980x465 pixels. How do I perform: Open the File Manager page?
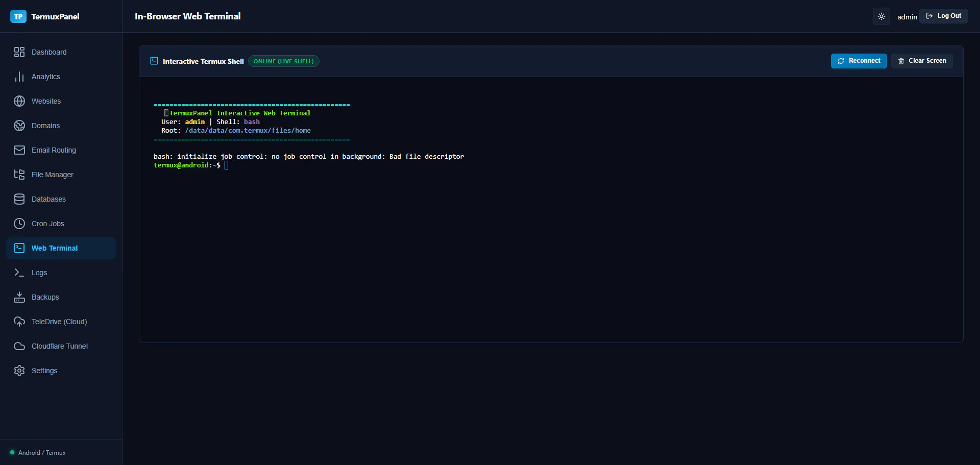[x=53, y=175]
